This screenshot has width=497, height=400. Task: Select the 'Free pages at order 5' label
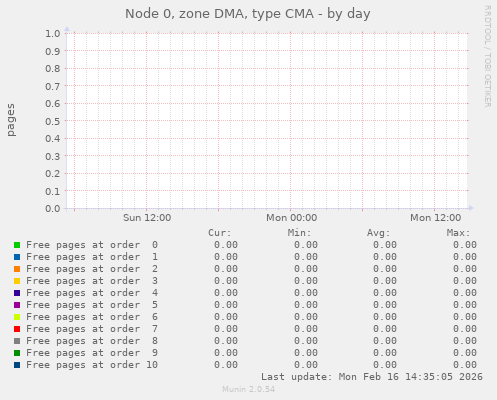(x=92, y=305)
